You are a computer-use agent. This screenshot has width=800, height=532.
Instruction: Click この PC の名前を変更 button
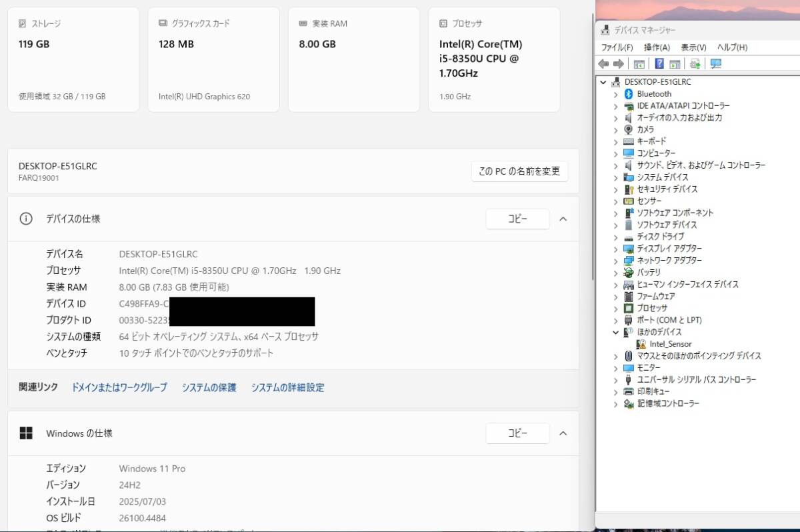coord(519,171)
